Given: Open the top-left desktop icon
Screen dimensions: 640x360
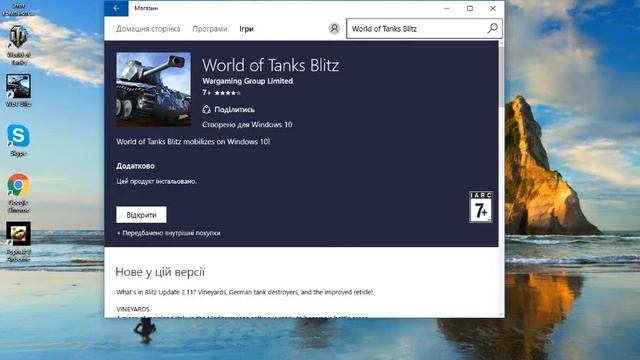Looking at the screenshot, I should point(18,8).
